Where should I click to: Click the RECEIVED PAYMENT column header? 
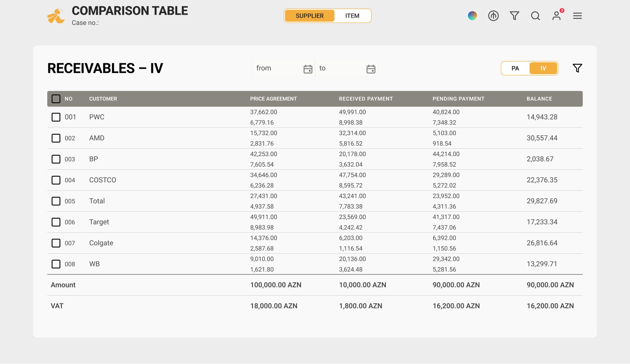[366, 99]
